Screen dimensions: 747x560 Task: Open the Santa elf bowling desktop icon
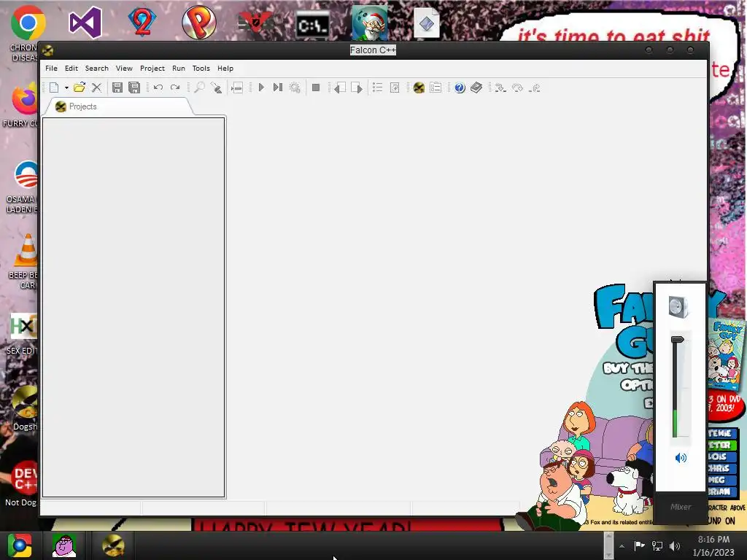tap(370, 23)
